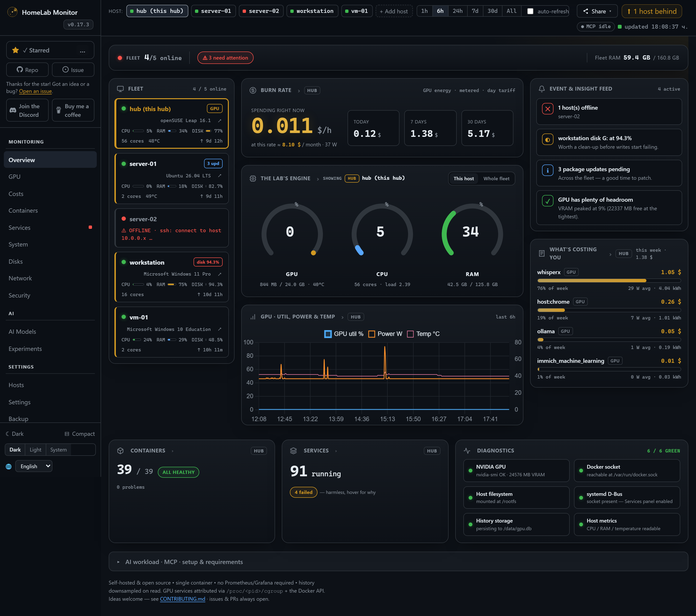696x616 pixels.
Task: Follow the Open an issue link
Action: coord(36,91)
